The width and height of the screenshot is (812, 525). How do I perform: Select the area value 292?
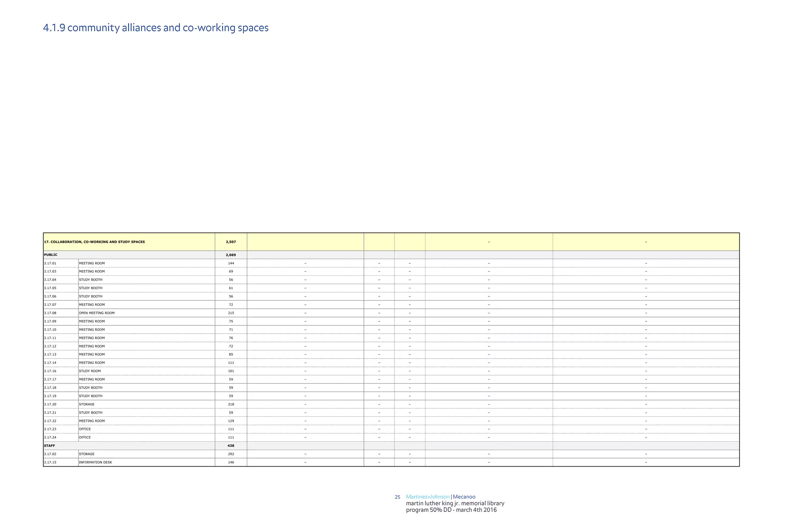[x=231, y=454]
